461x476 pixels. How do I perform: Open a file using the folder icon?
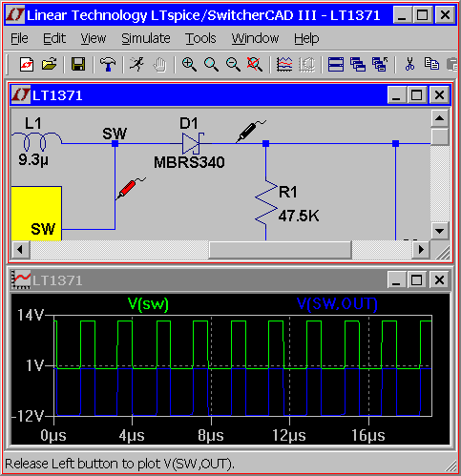[x=50, y=65]
